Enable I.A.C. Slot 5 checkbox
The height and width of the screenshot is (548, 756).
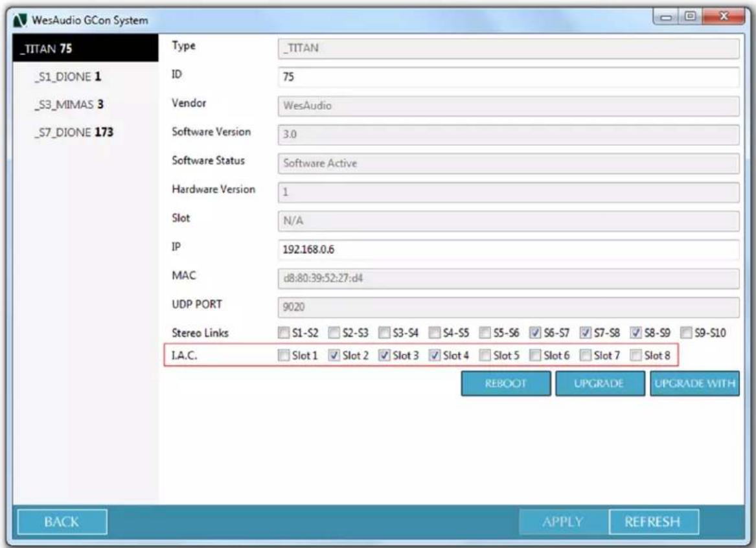pyautogui.click(x=485, y=355)
